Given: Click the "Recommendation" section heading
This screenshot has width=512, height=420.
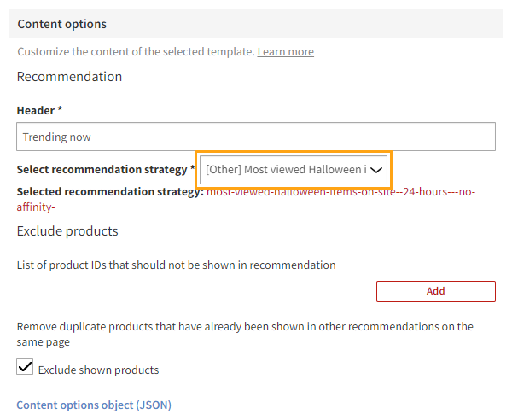Looking at the screenshot, I should 69,77.
